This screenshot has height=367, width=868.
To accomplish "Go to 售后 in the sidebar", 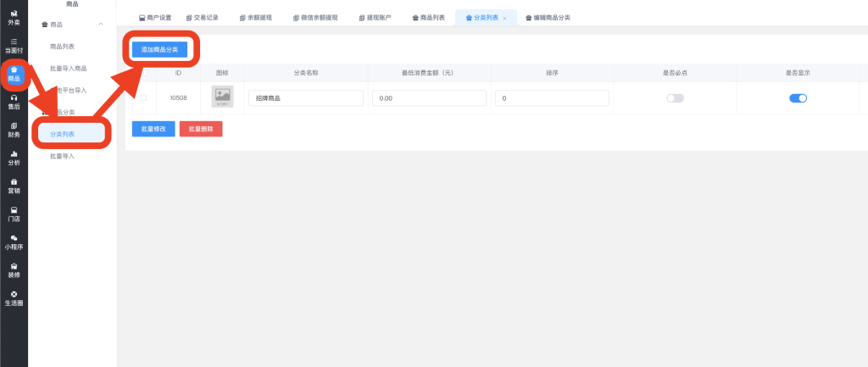I will (x=14, y=103).
